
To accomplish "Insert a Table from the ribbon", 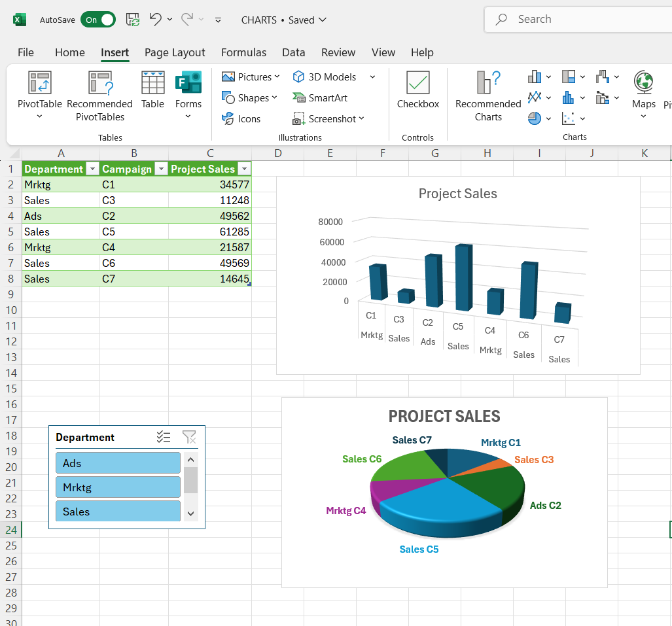I will (152, 90).
